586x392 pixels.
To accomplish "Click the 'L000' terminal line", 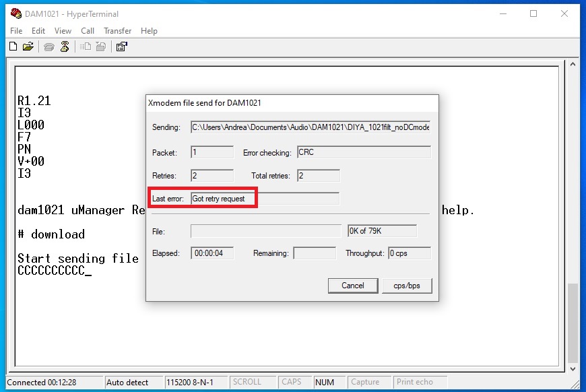I will (x=31, y=125).
